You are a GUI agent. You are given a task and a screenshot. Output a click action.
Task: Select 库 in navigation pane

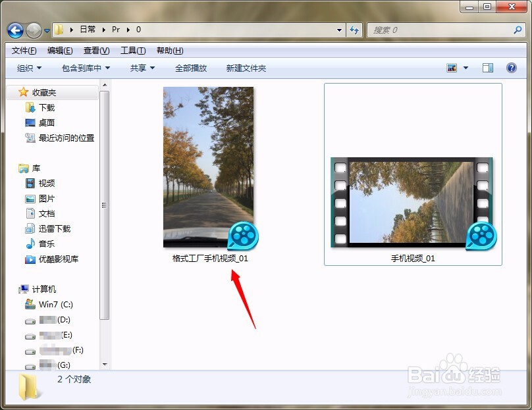[36, 168]
